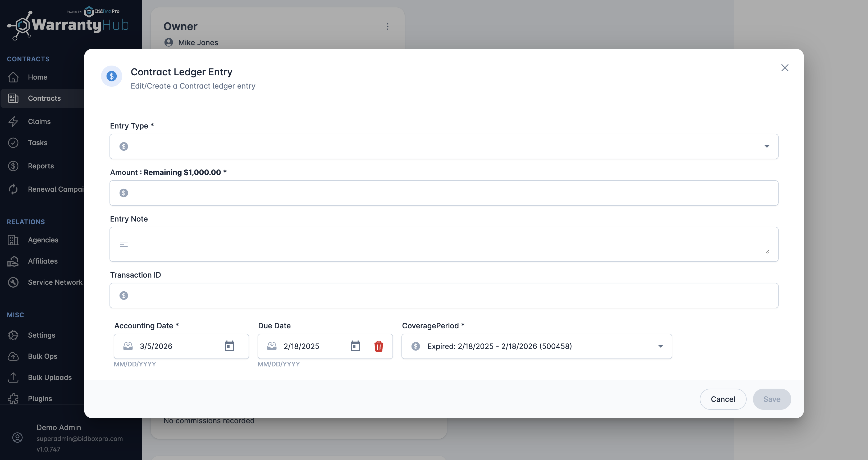
Task: Open Reports from the sidebar
Action: [x=41, y=166]
